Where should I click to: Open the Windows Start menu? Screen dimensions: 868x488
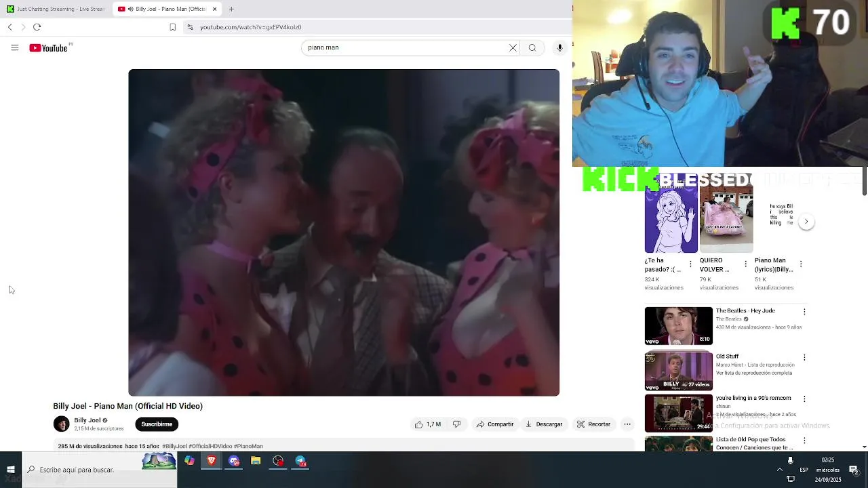(x=11, y=469)
